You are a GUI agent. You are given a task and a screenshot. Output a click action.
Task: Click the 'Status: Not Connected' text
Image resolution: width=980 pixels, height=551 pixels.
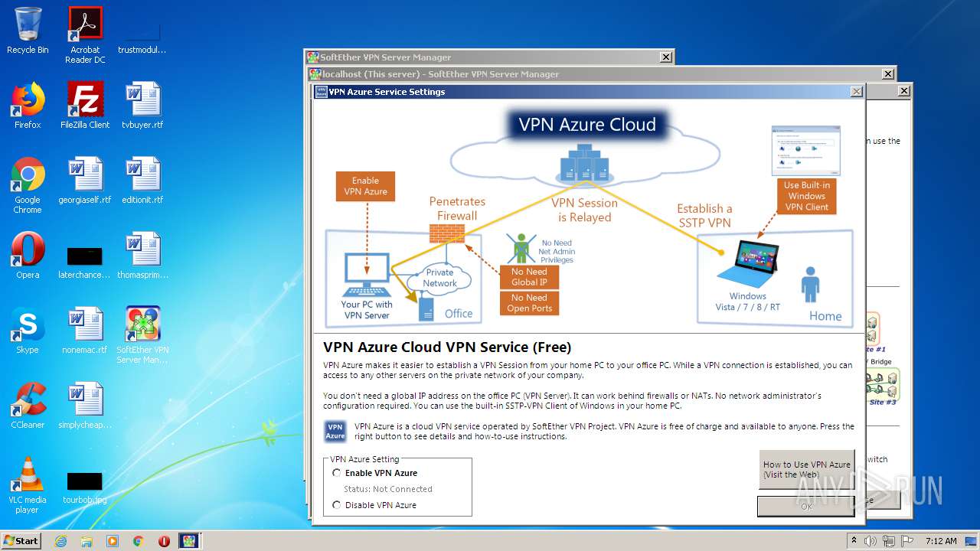point(388,489)
